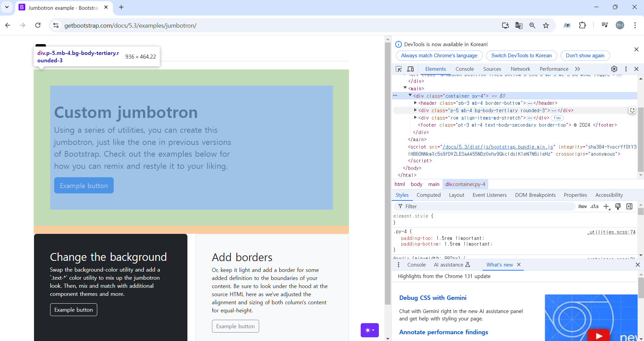Image resolution: width=644 pixels, height=341 pixels.
Task: Click the zoom magnifier icon in address bar
Action: 532,25
